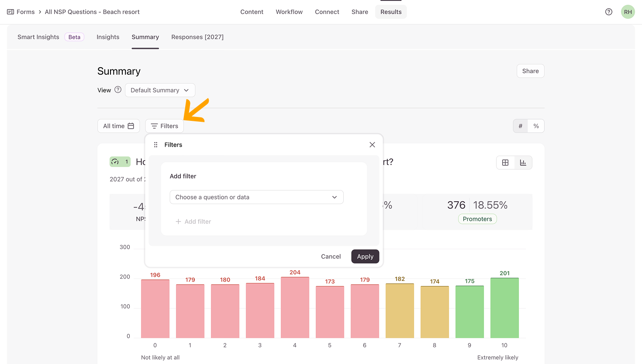642x364 pixels.
Task: Switch to table view icon
Action: (505, 163)
